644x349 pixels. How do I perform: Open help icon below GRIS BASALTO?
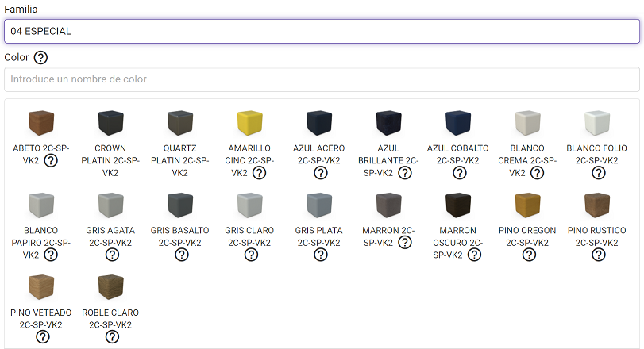[x=181, y=255]
